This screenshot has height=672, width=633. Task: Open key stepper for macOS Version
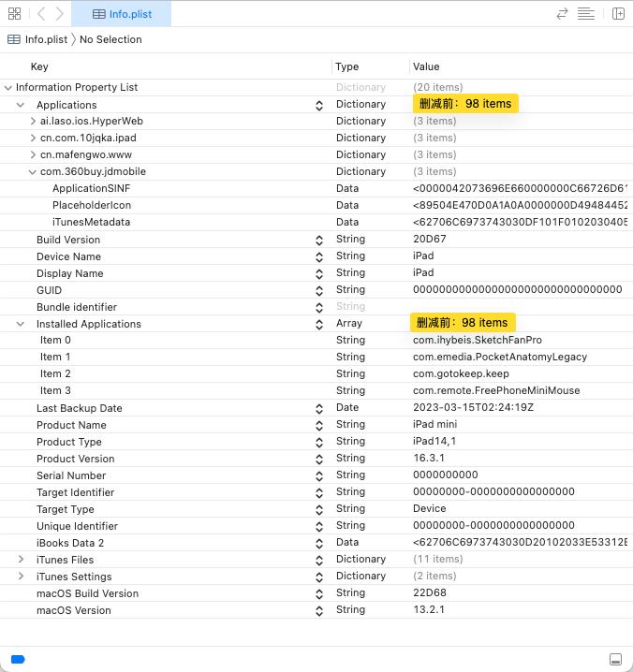(319, 611)
